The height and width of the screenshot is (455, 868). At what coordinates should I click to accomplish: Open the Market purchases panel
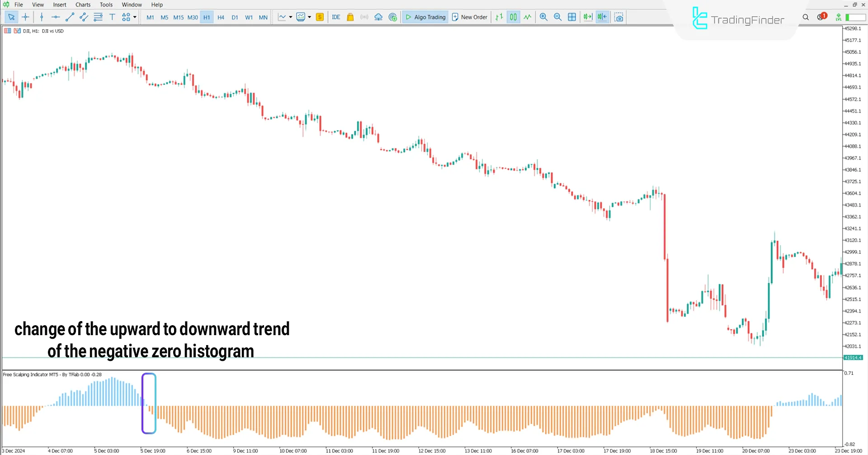[350, 17]
